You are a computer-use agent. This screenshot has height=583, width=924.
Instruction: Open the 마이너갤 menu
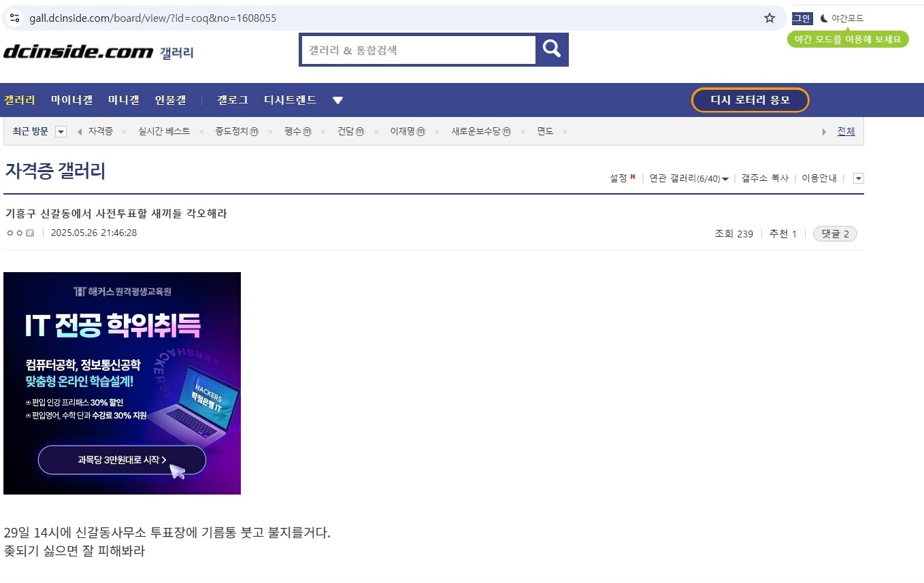[x=71, y=100]
